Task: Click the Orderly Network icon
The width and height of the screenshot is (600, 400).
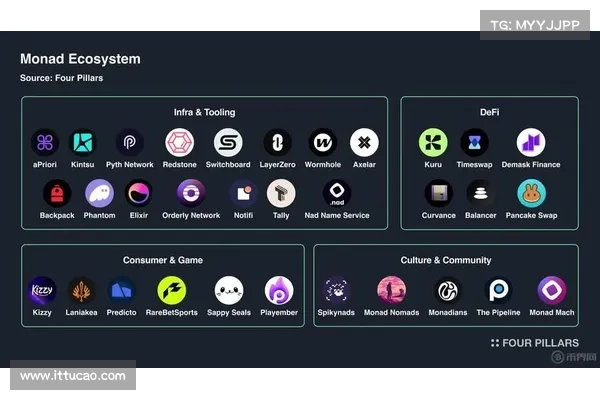Action: [191, 193]
